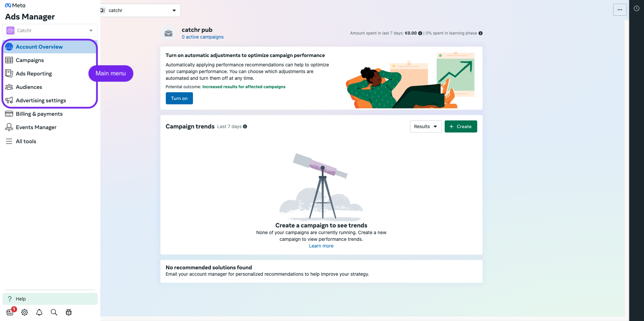Open the catchr ad account selector

click(140, 10)
